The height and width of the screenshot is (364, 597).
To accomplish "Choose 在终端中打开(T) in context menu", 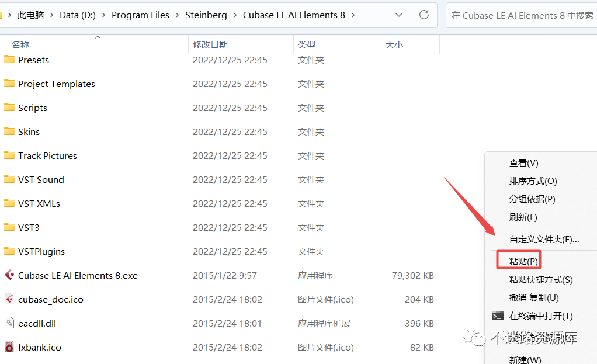I will 541,316.
